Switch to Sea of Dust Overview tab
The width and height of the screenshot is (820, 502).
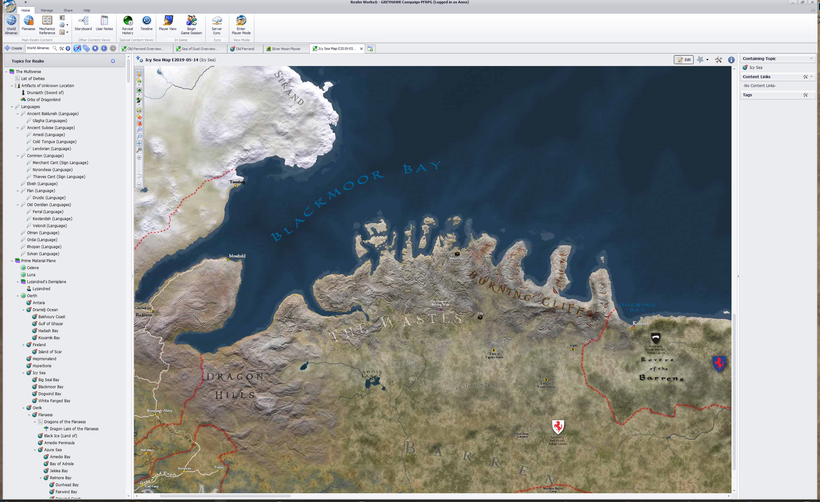[199, 49]
